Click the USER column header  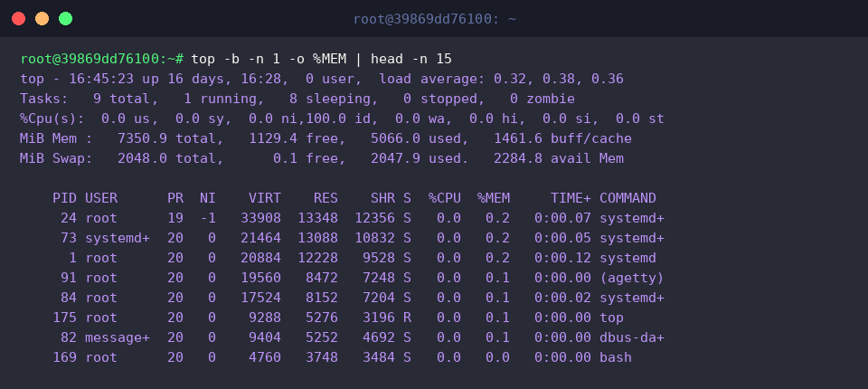tap(100, 198)
